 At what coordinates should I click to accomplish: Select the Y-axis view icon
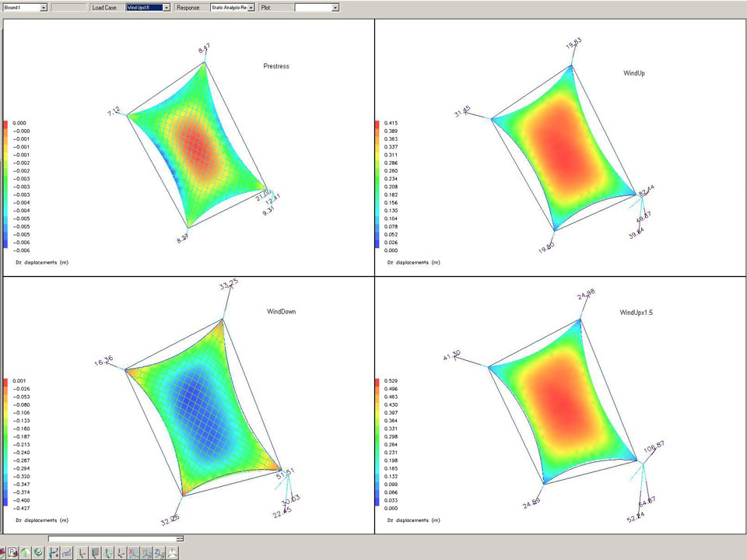coord(146,552)
